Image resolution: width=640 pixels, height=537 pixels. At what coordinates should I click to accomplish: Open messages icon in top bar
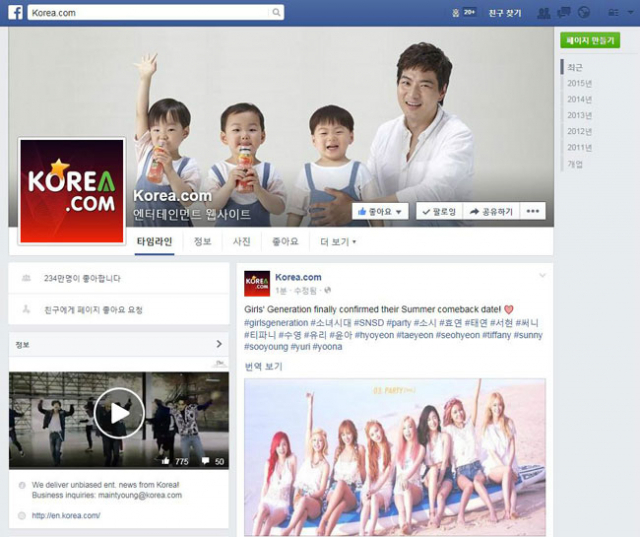[564, 13]
